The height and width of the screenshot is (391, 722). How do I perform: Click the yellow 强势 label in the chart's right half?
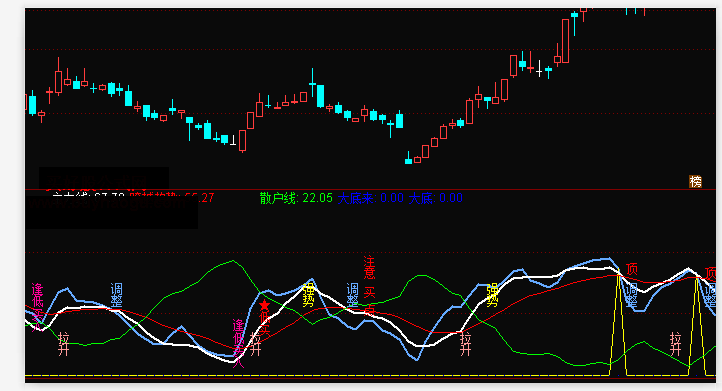492,295
